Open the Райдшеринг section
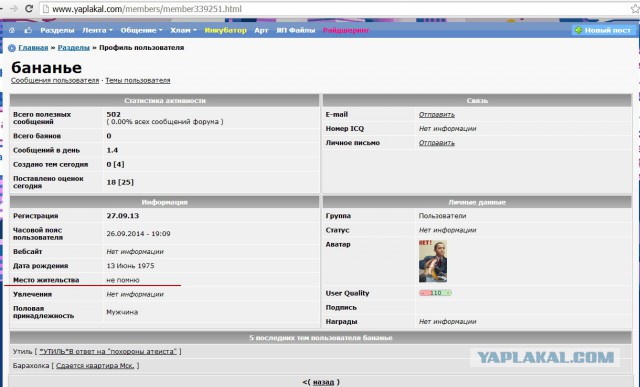640x387 pixels. 346,30
